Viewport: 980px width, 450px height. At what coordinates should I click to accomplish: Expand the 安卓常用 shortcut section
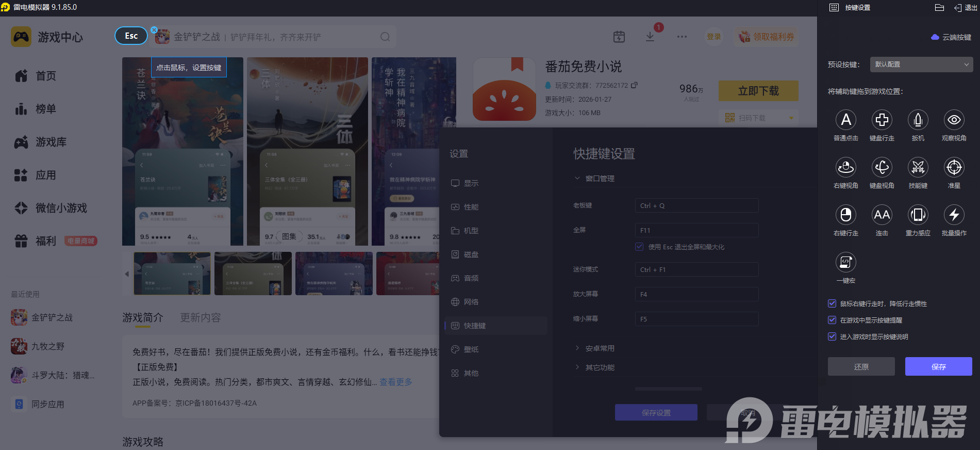(x=600, y=348)
